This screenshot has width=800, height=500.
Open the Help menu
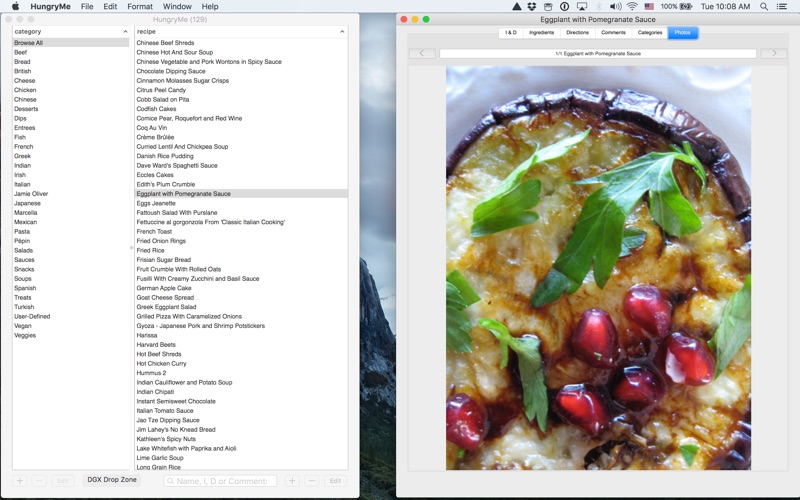click(210, 7)
